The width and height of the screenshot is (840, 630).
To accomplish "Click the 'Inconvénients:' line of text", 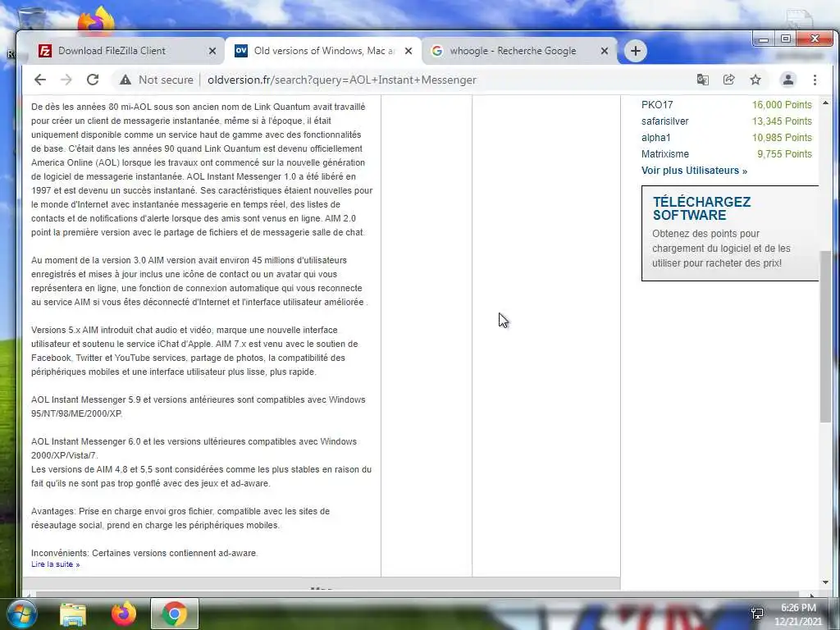I will [144, 553].
